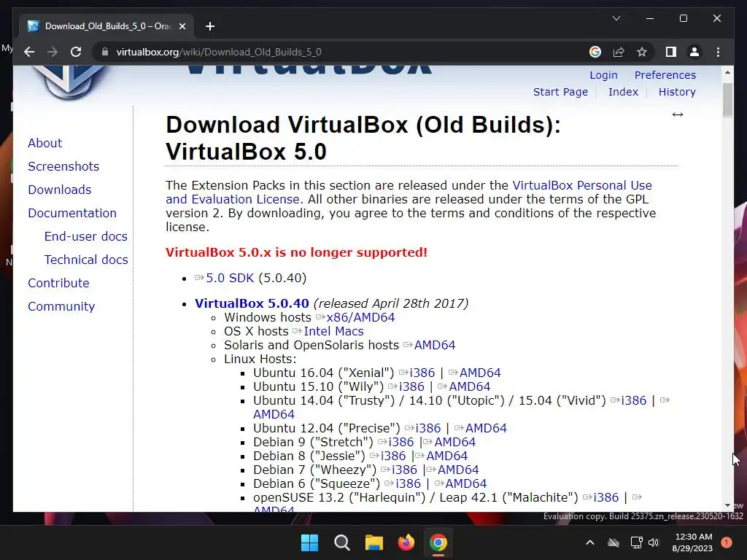Viewport: 747px width, 560px height.
Task: Download Debian 9 Stretch AMD64
Action: tap(455, 441)
